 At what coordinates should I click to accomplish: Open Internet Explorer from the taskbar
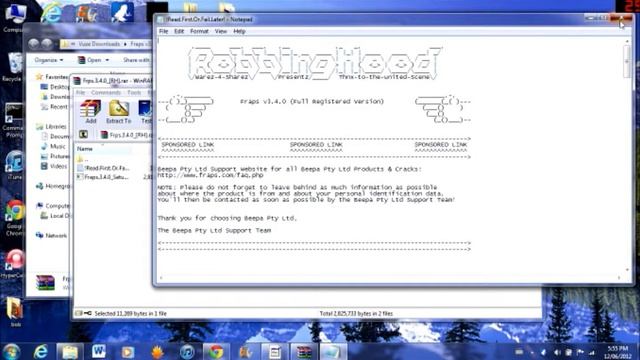coord(40,351)
